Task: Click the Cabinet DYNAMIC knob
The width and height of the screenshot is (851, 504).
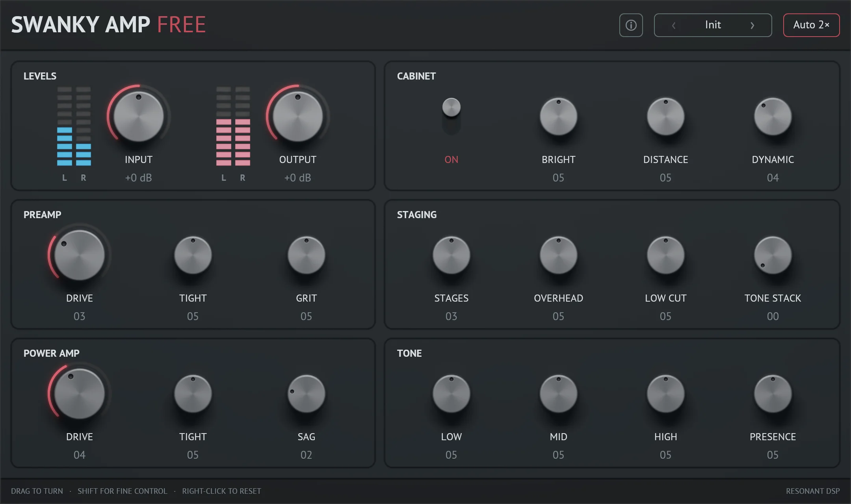Action: click(x=773, y=117)
